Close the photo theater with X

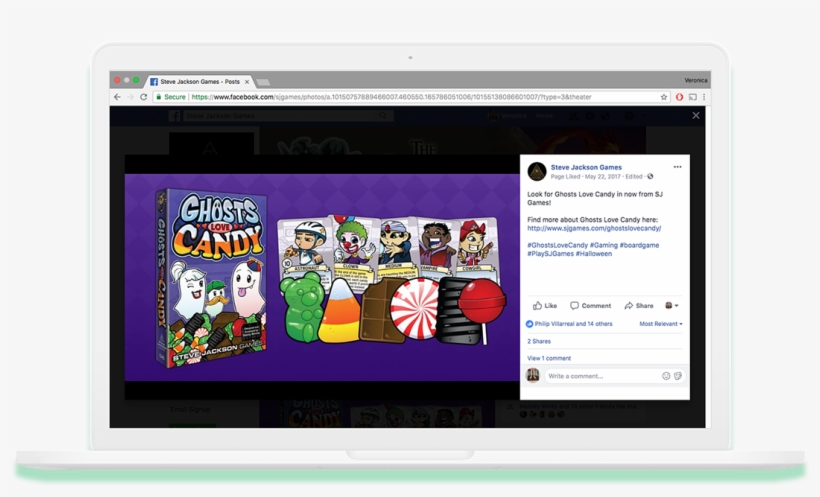point(696,116)
